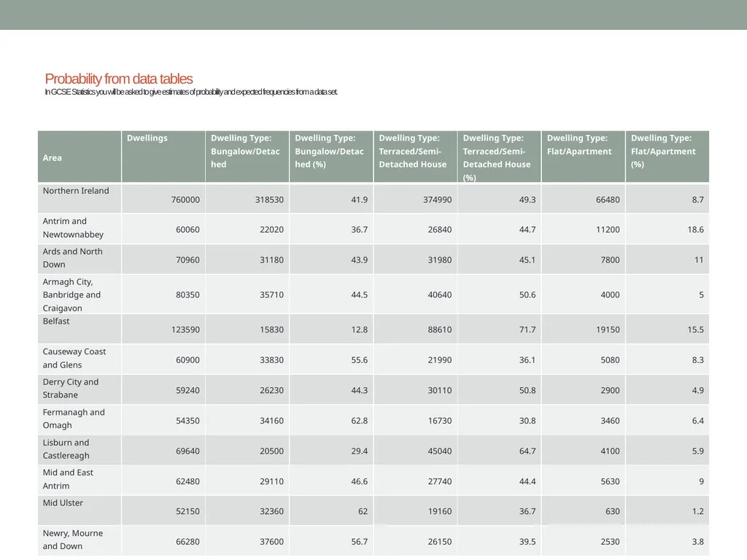Click the value 374990
Screen dimensions: 747x560
pyautogui.click(x=438, y=200)
